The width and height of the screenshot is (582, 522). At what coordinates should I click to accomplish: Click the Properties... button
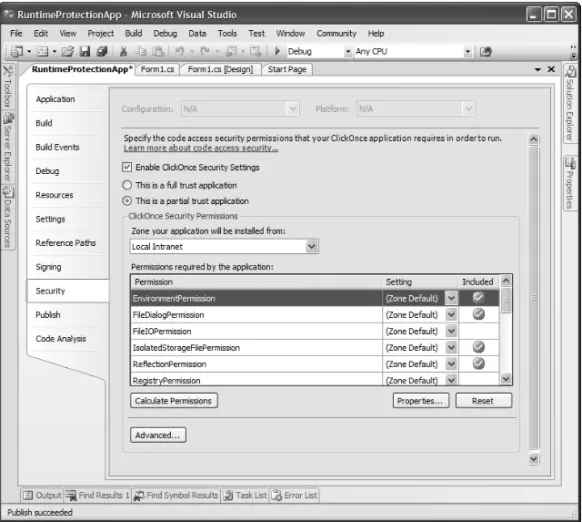tap(421, 401)
